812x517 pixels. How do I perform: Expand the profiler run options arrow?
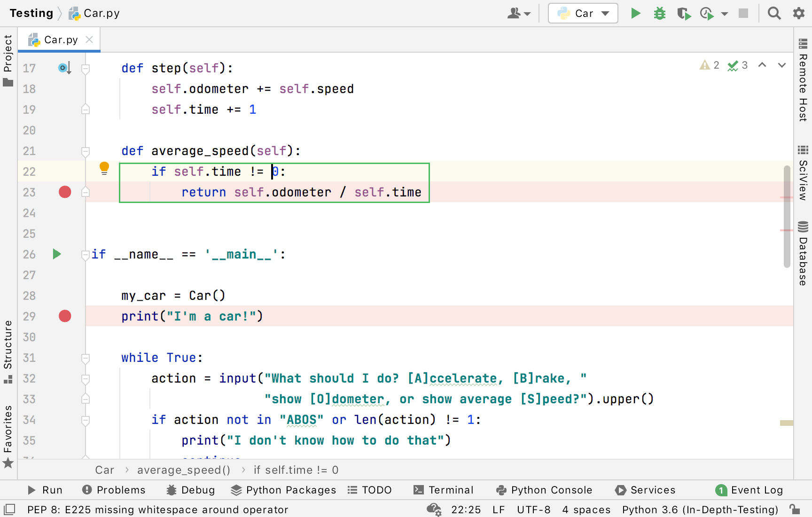click(x=725, y=14)
